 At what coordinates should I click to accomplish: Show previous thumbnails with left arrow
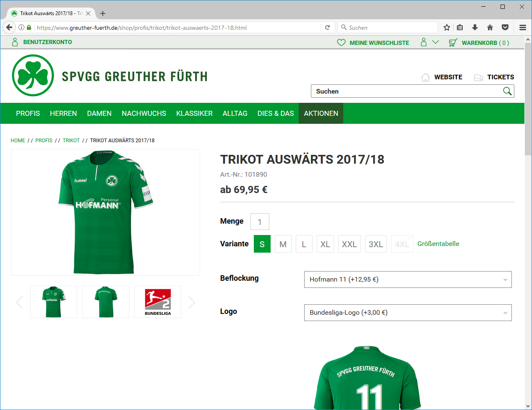(x=19, y=302)
